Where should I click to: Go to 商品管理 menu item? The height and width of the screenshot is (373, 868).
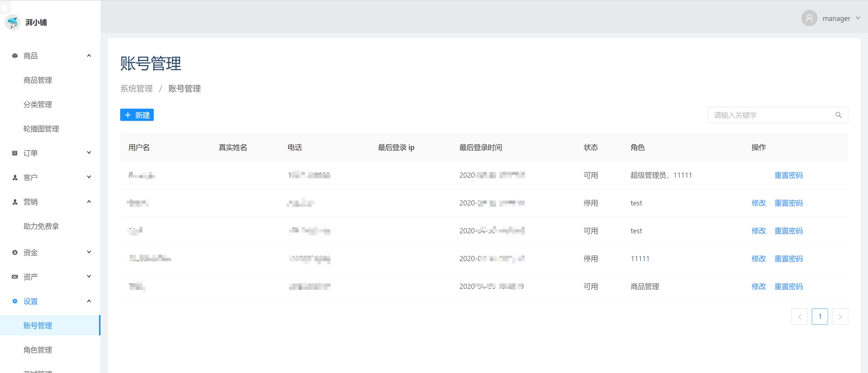tap(38, 80)
